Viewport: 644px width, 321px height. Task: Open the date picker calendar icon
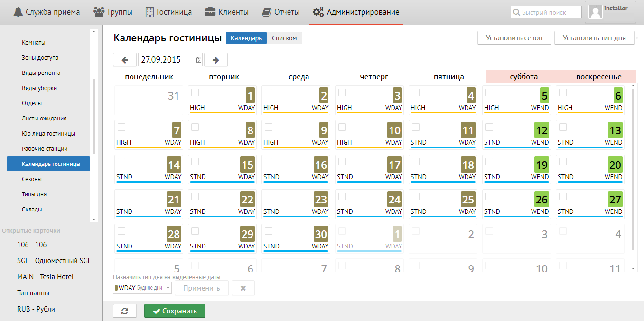pyautogui.click(x=198, y=60)
